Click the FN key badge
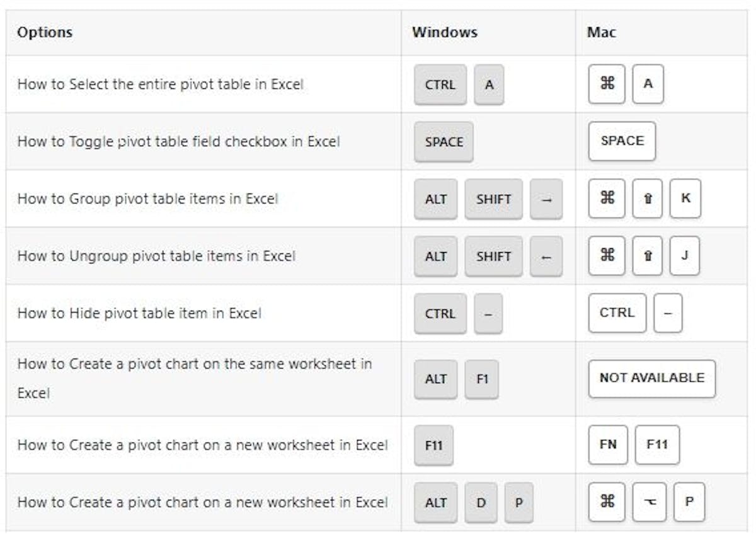Screen dimensions: 756x542 point(608,444)
